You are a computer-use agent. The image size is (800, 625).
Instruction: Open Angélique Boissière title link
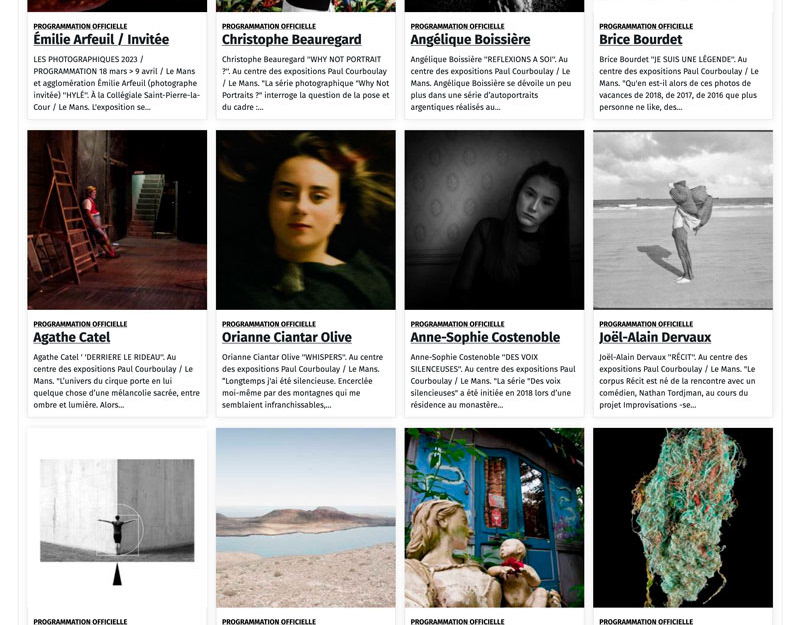470,39
